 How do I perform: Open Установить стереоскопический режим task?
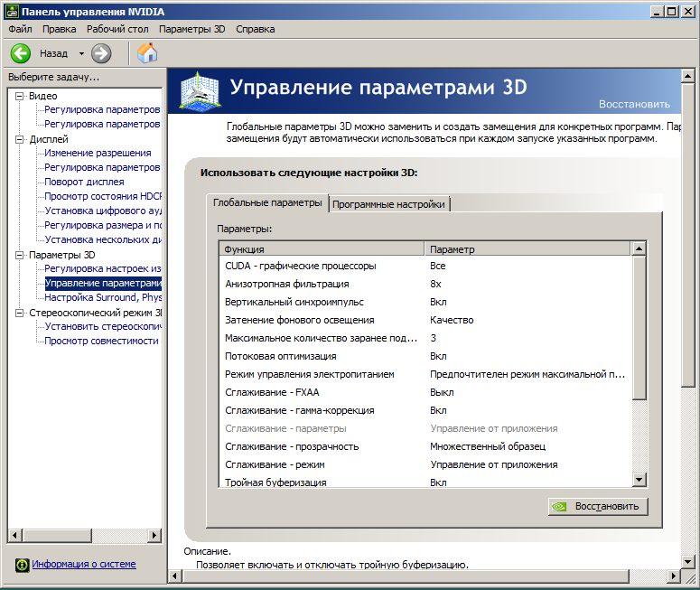click(x=103, y=326)
